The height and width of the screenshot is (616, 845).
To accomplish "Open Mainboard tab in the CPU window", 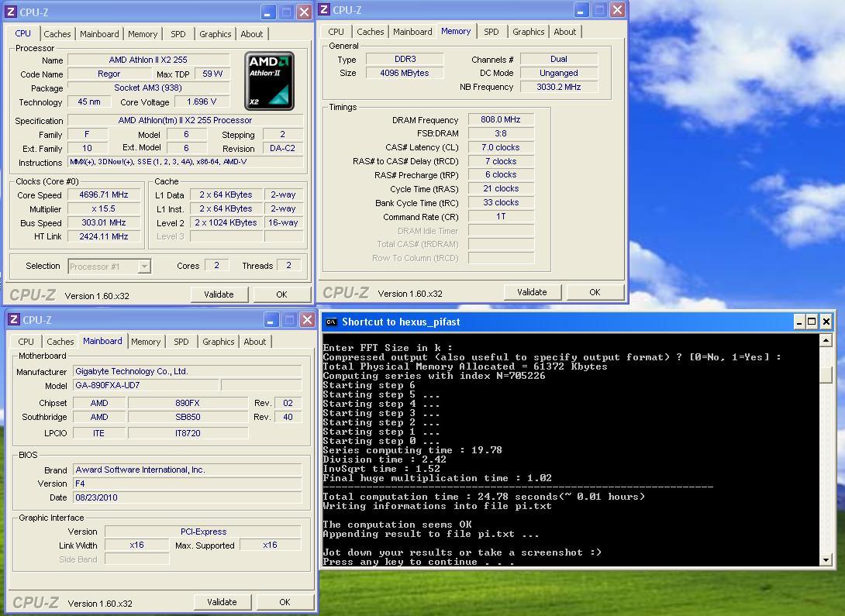I will [99, 34].
